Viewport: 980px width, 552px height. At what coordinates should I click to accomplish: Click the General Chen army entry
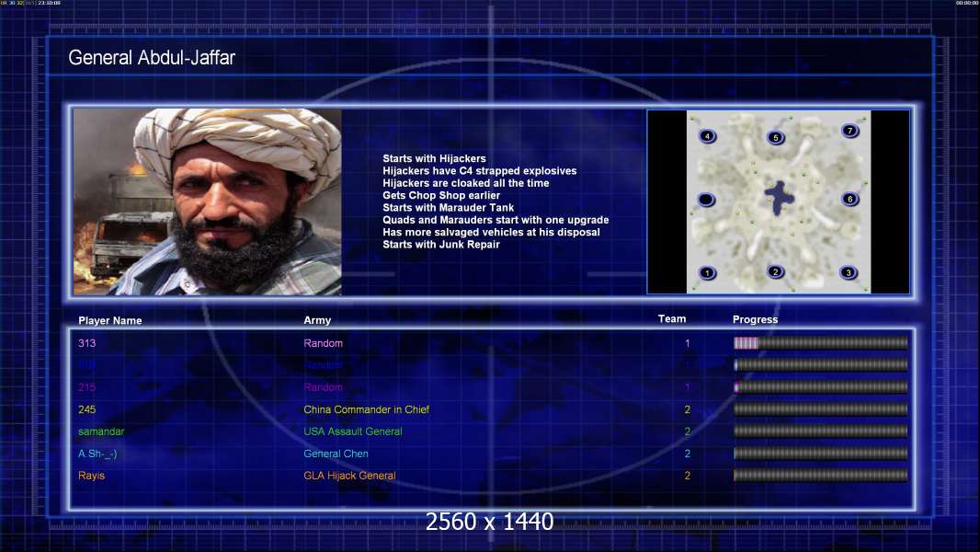tap(336, 454)
